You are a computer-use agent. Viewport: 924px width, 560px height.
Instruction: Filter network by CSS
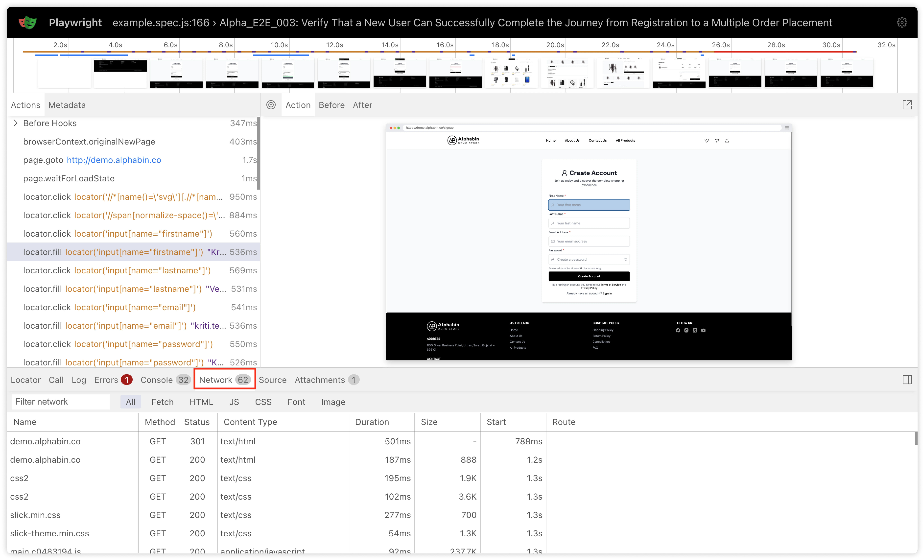click(263, 402)
